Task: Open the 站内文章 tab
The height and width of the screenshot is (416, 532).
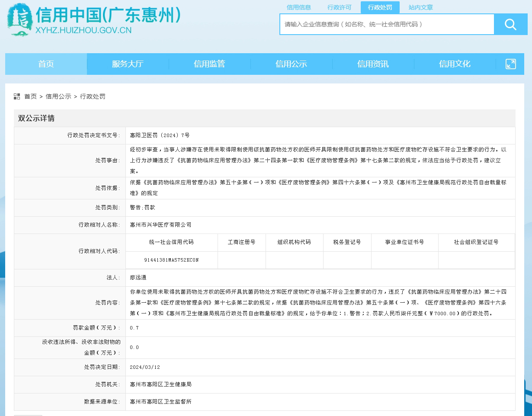Action: (420, 7)
